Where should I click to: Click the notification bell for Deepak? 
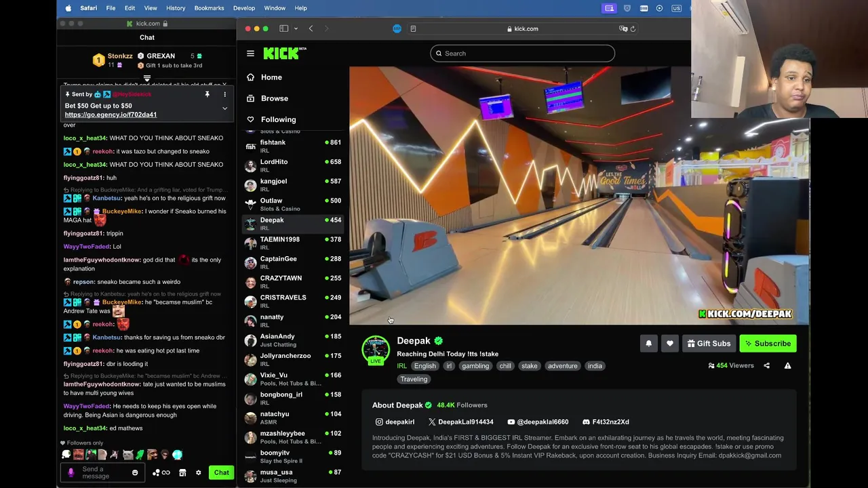pos(648,344)
